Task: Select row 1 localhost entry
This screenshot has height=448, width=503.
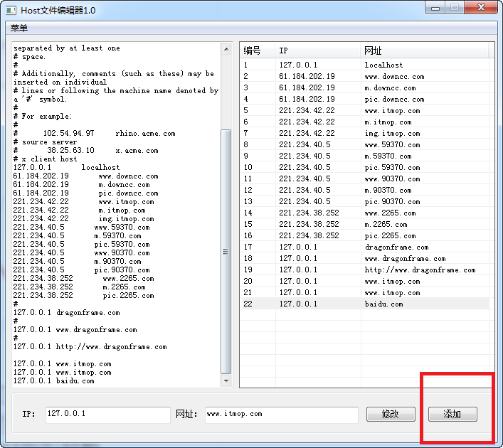Action: point(363,65)
